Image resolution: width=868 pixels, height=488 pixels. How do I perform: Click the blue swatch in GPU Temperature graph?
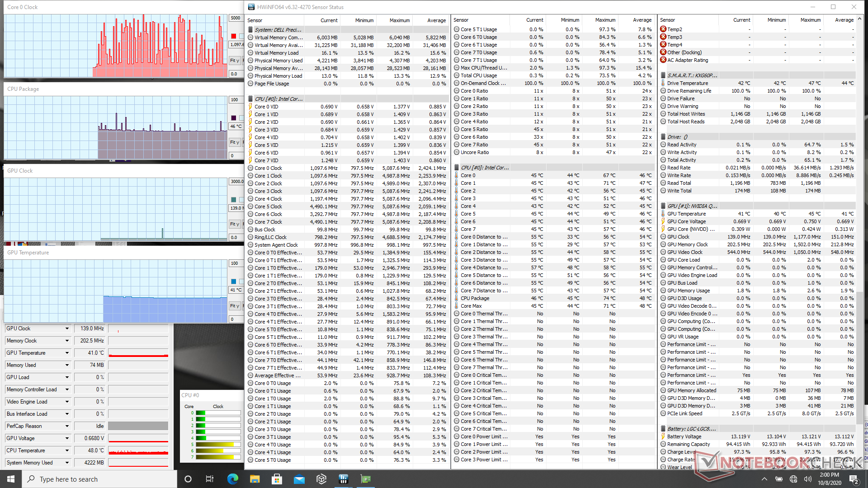(233, 282)
